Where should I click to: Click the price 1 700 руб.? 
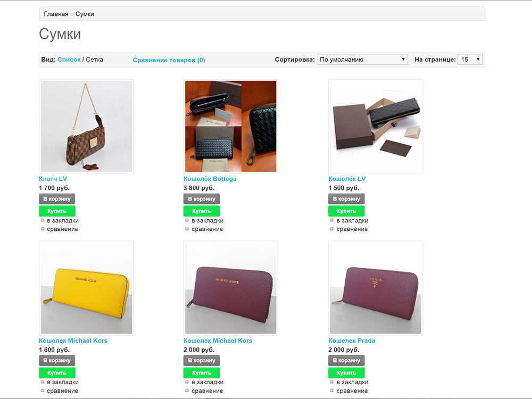click(x=54, y=188)
